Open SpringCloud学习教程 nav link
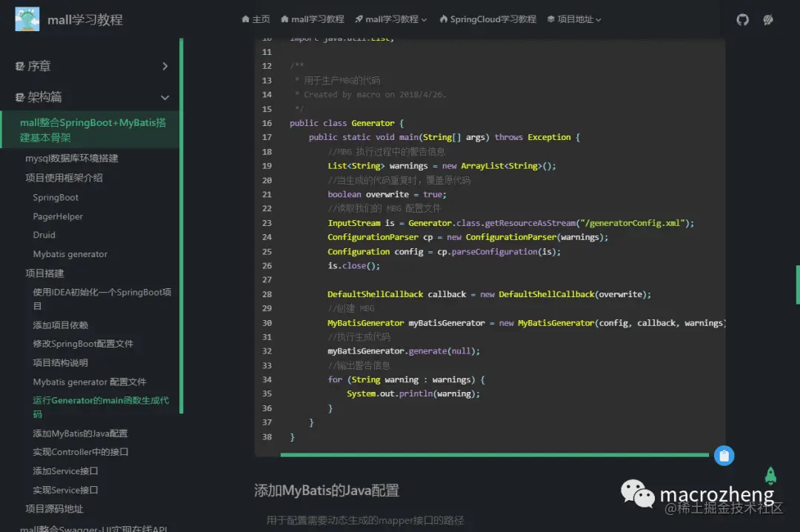This screenshot has height=532, width=800. pos(487,19)
